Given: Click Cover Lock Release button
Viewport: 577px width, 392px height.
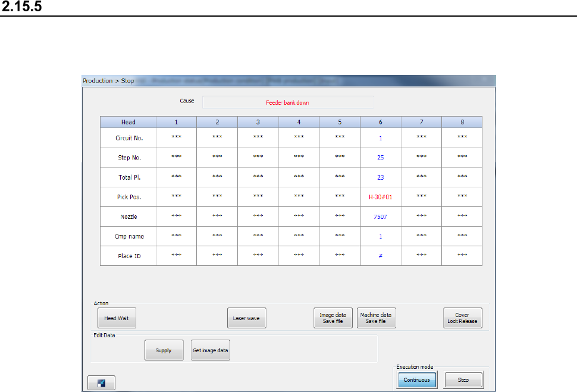Looking at the screenshot, I should (463, 318).
